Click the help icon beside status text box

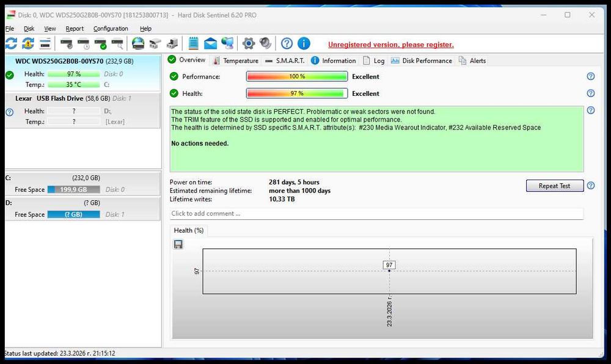coord(591,110)
